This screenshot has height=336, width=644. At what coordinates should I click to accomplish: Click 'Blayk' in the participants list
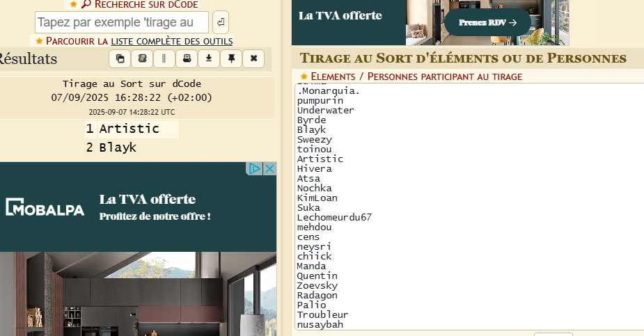point(311,130)
